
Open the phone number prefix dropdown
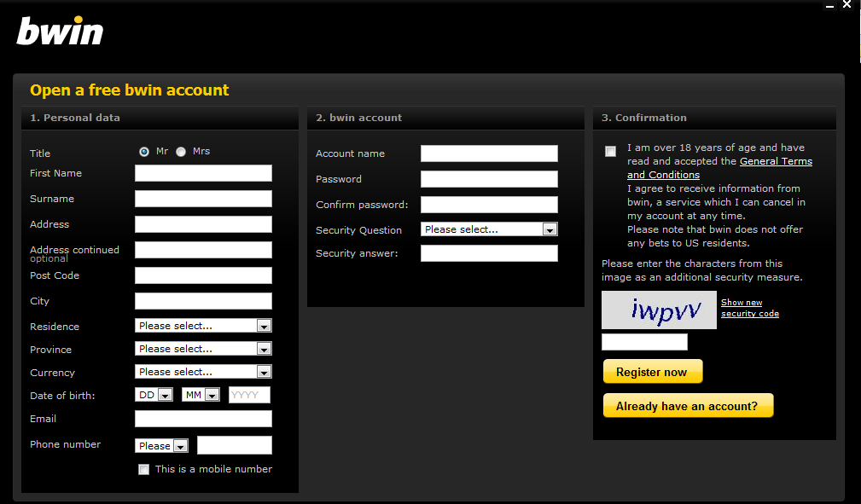182,445
